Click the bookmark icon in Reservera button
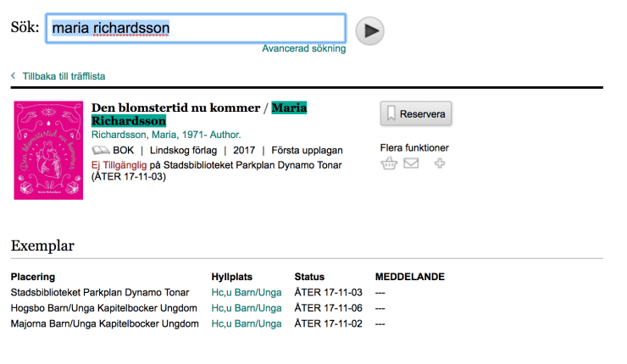The width and height of the screenshot is (627, 364). (391, 114)
